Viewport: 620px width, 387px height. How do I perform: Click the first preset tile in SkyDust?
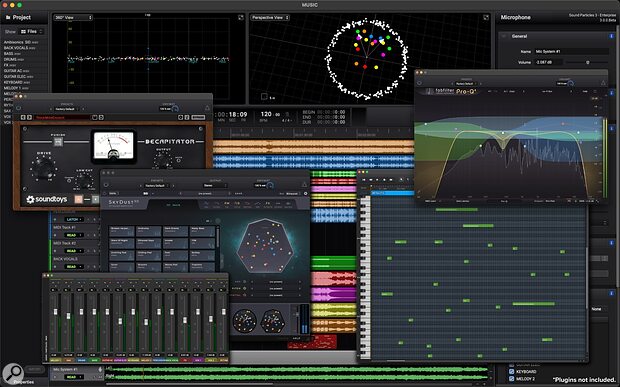[122, 231]
